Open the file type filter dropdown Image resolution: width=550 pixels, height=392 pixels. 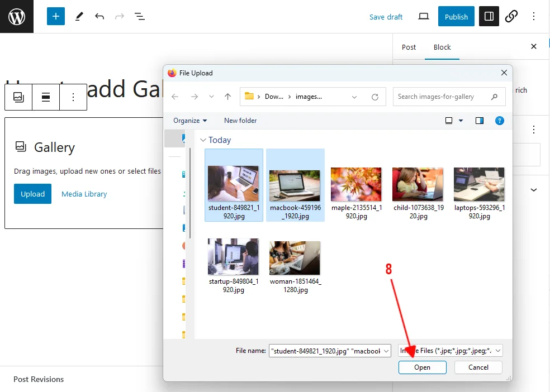pyautogui.click(x=450, y=351)
